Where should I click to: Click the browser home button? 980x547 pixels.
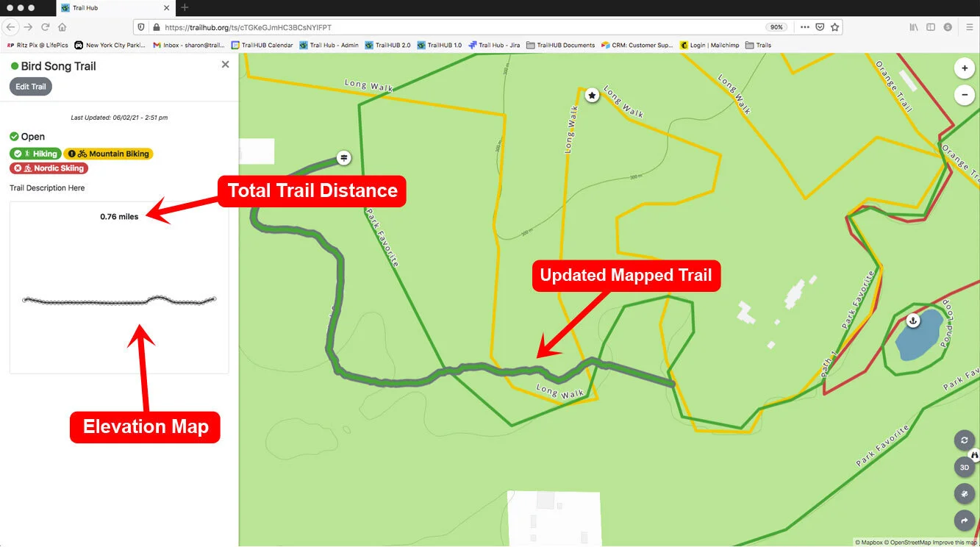tap(62, 26)
